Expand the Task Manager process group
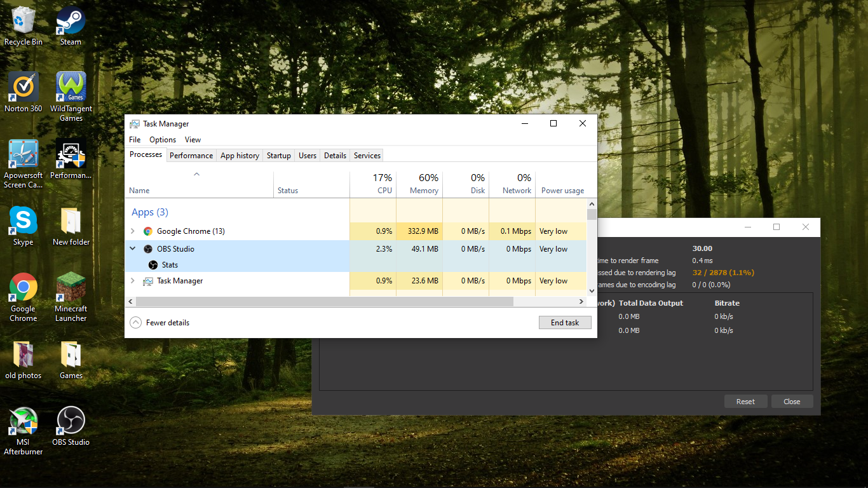868x488 pixels. coord(133,281)
